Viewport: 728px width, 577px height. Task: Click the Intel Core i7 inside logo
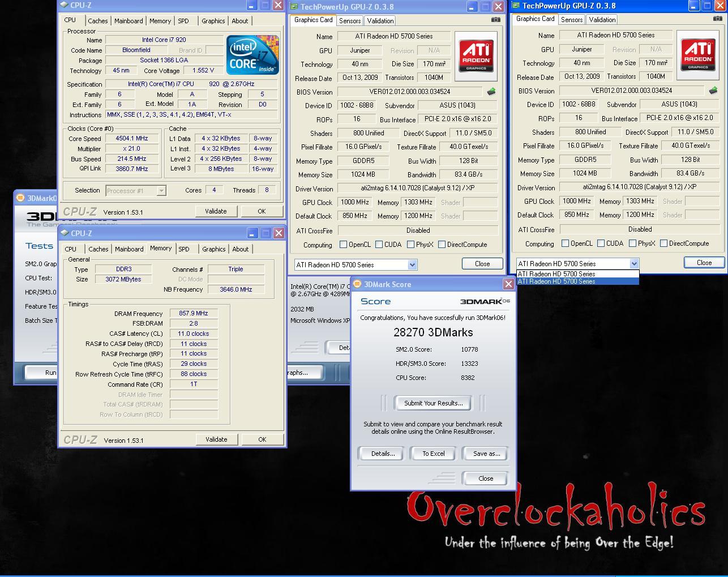pyautogui.click(x=252, y=54)
